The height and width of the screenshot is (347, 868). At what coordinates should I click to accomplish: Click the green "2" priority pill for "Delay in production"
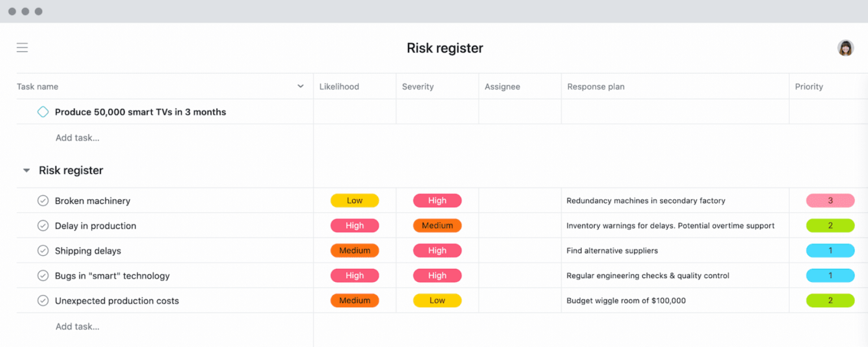[830, 225]
